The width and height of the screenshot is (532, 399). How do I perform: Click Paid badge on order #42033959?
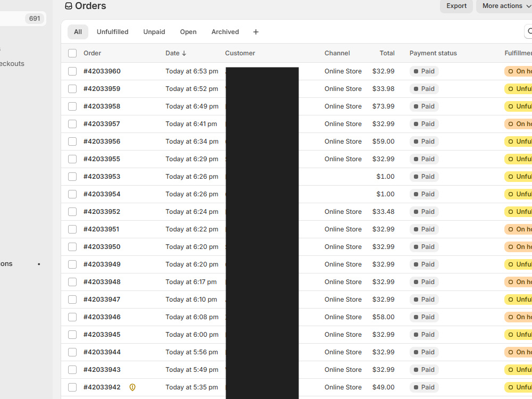pyautogui.click(x=424, y=89)
